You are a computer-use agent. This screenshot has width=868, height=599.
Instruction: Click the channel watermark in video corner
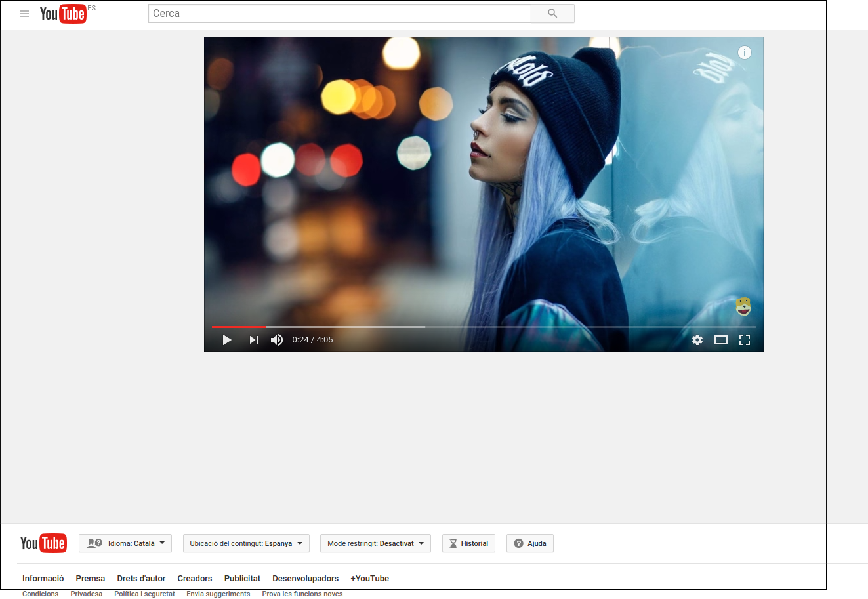pos(743,306)
